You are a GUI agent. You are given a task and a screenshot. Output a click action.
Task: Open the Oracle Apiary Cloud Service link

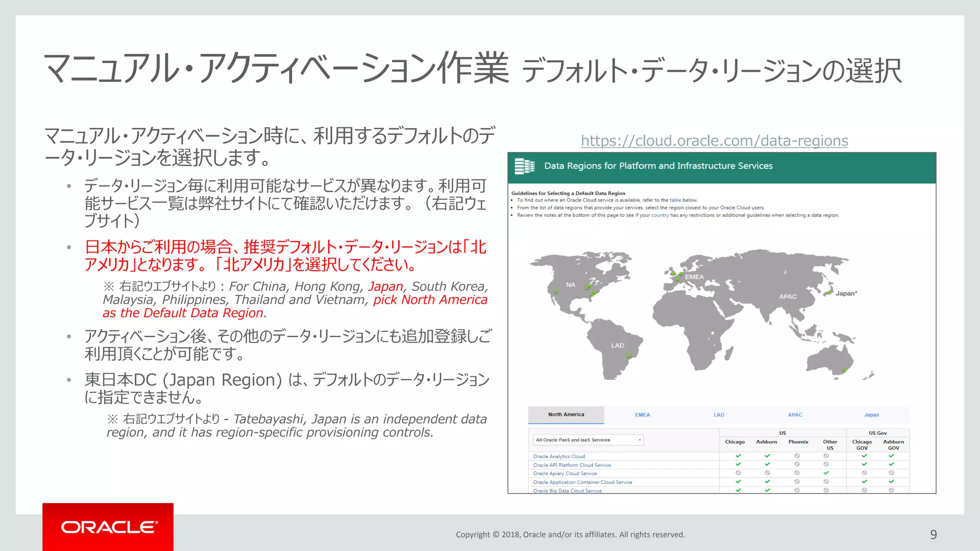(x=565, y=474)
